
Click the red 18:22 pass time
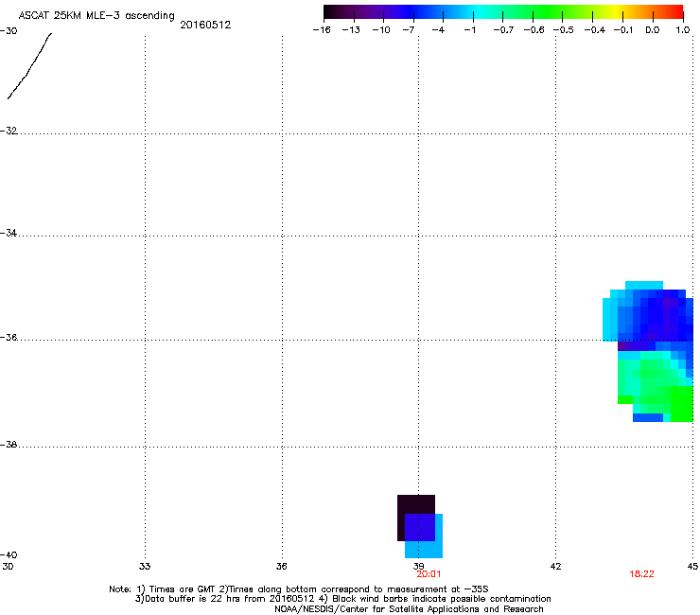click(x=641, y=574)
